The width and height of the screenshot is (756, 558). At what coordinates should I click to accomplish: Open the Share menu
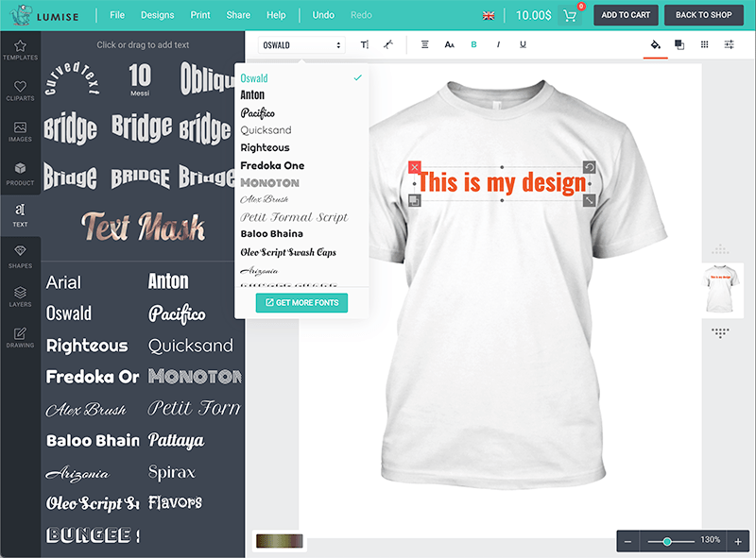[238, 15]
